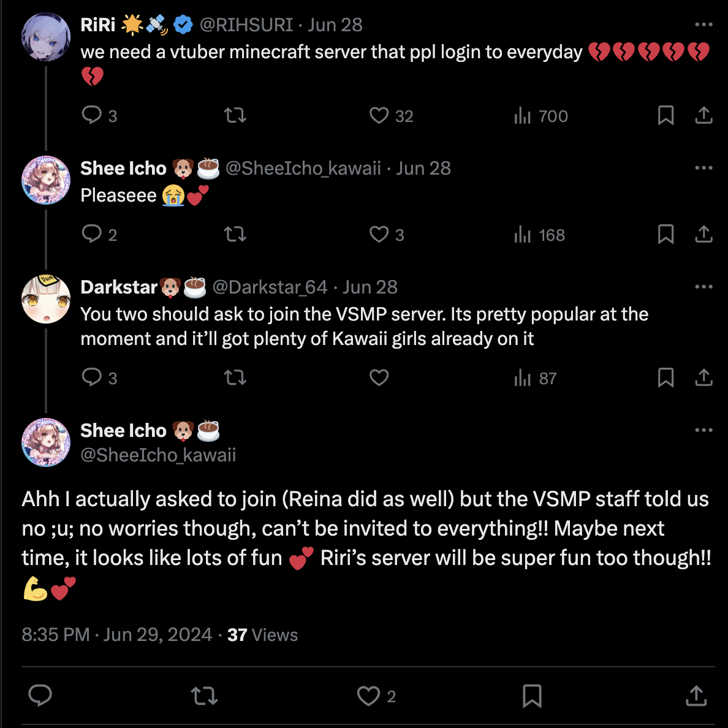
Task: Like the Pleaseee reply tweet
Action: coord(379,234)
